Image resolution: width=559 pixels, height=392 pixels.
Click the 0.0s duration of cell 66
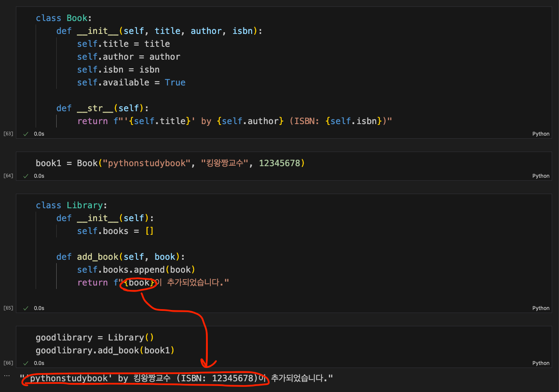(x=39, y=363)
